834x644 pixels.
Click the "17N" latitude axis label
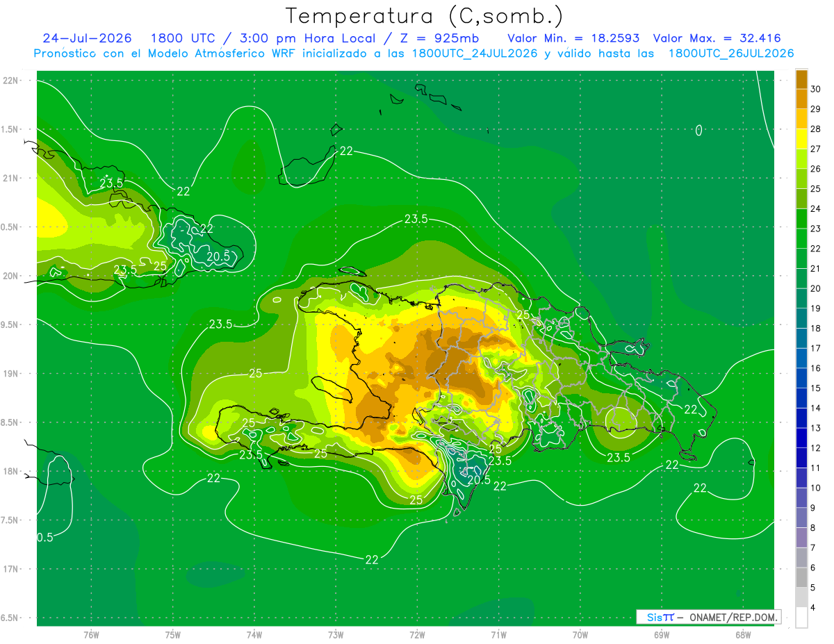coord(11,570)
